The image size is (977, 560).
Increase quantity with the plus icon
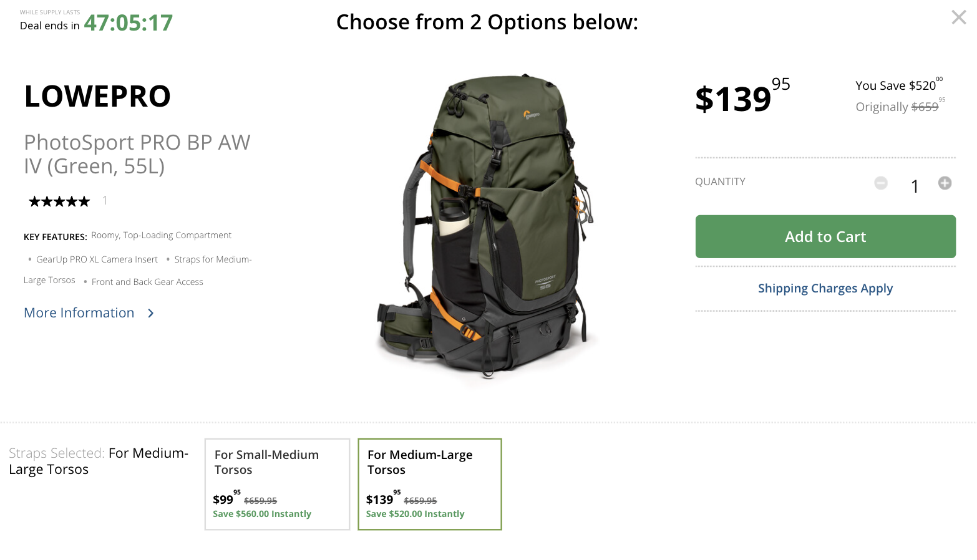(945, 183)
